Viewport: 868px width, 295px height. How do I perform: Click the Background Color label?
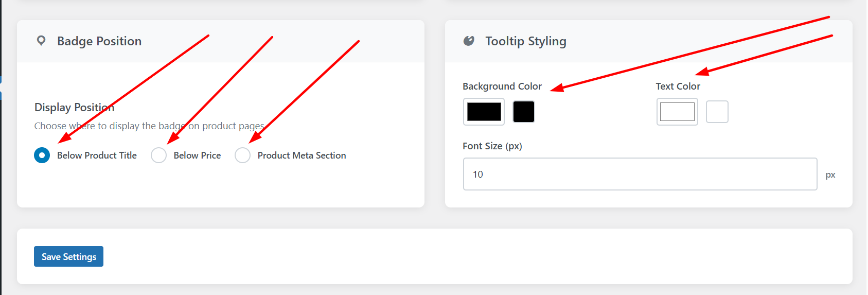tap(502, 86)
